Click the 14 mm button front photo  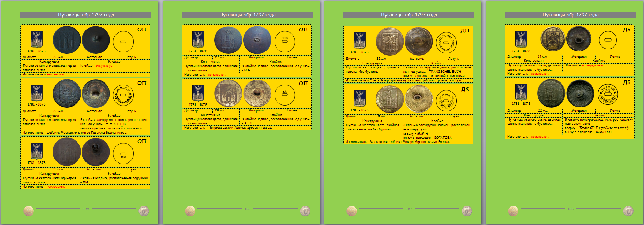[552, 39]
